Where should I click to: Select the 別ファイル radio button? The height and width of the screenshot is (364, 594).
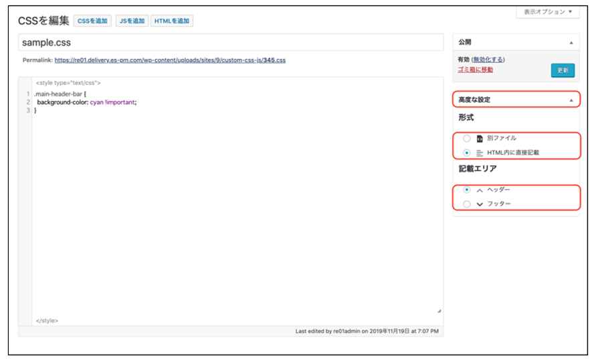click(466, 139)
